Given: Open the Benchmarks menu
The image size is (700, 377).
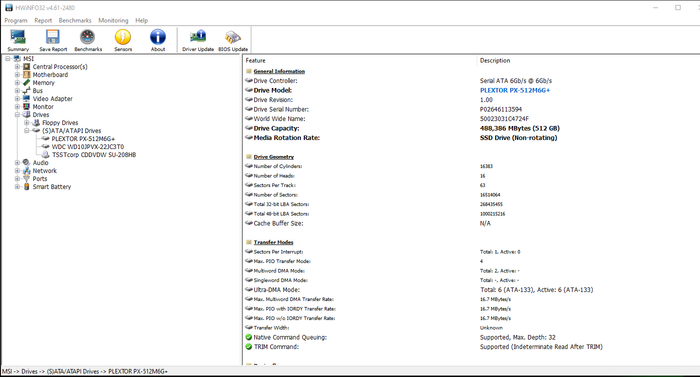Looking at the screenshot, I should point(75,21).
